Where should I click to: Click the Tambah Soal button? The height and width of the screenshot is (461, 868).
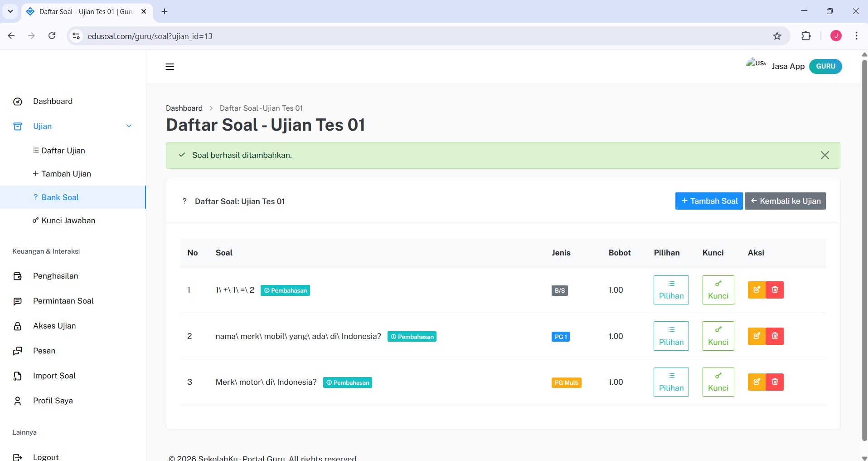709,201
